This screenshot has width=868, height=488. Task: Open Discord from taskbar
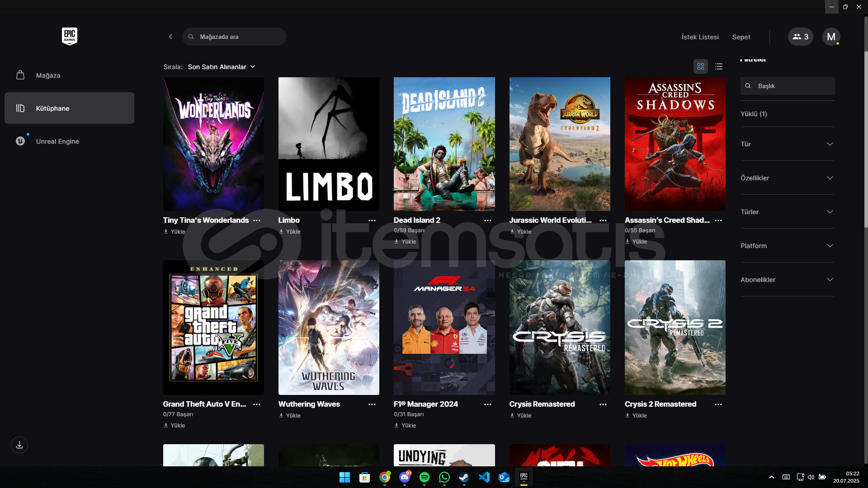405,477
